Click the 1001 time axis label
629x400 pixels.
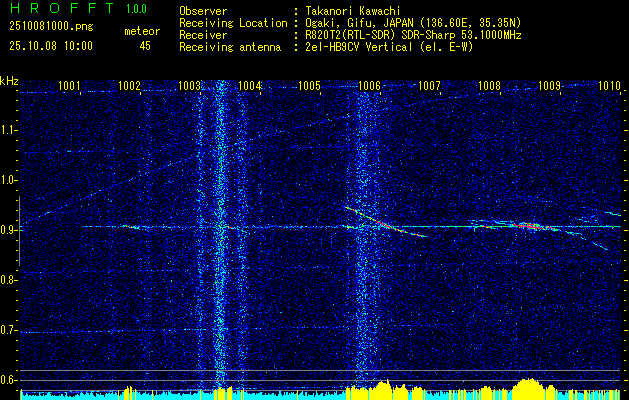(69, 85)
